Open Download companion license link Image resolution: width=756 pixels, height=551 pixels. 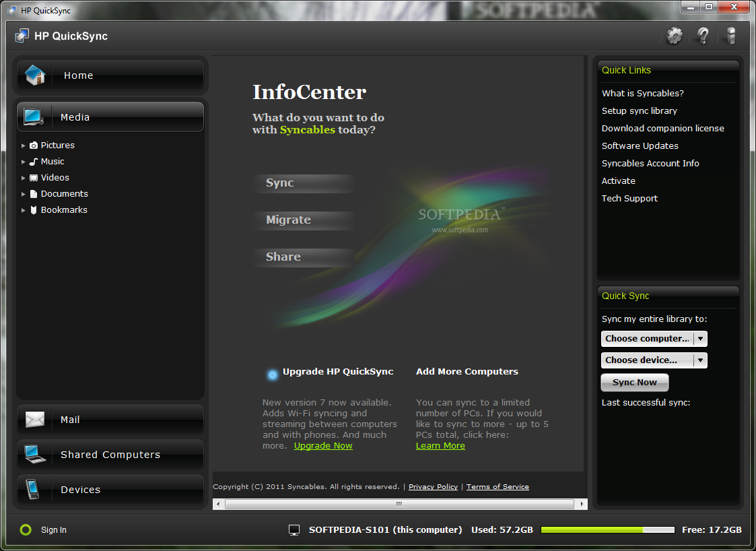tap(662, 129)
